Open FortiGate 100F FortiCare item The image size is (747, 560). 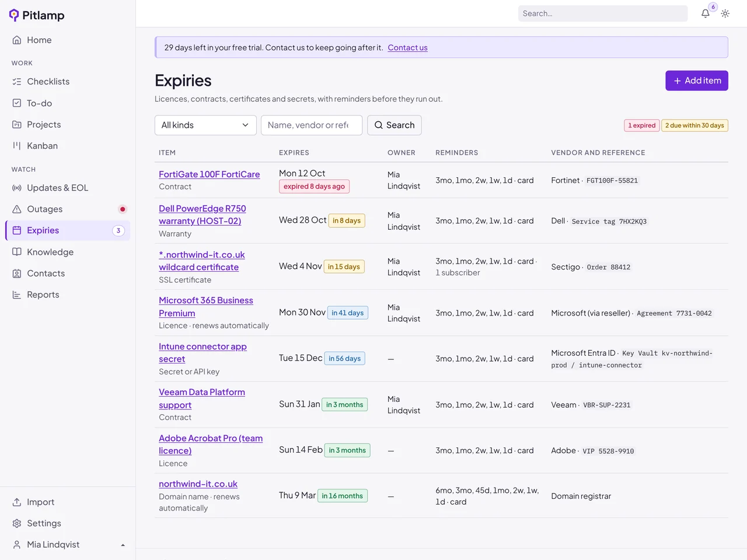[210, 174]
